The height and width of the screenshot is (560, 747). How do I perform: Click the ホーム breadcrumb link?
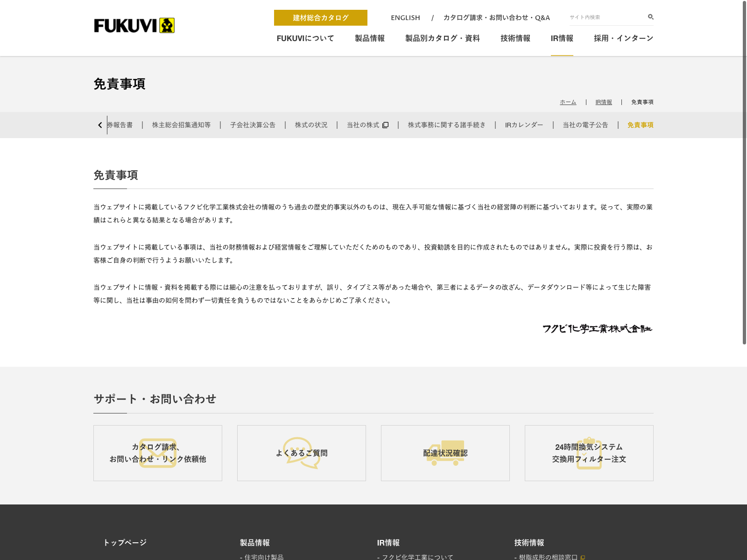point(568,102)
